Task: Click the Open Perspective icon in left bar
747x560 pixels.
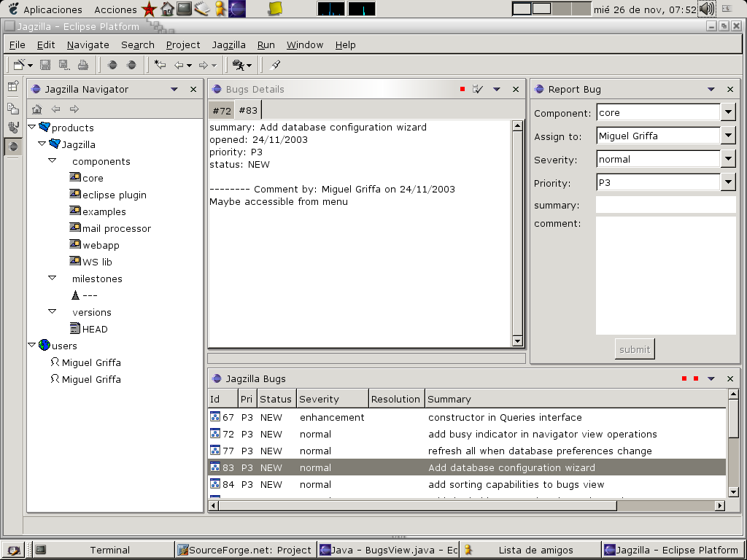Action: pos(13,86)
